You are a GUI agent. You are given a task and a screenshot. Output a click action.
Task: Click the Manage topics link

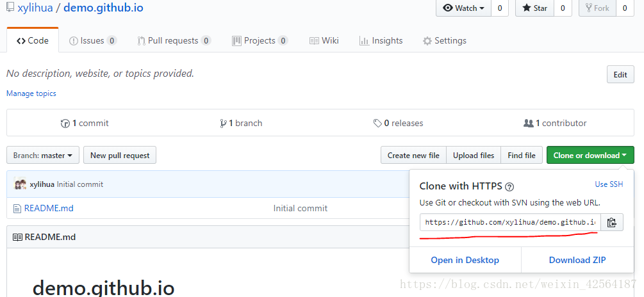click(31, 93)
